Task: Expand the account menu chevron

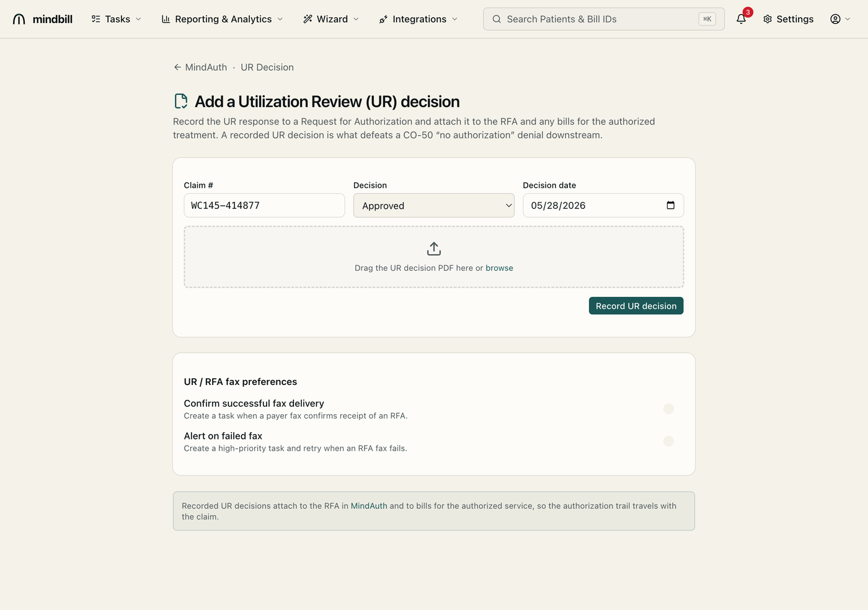Action: click(x=848, y=19)
